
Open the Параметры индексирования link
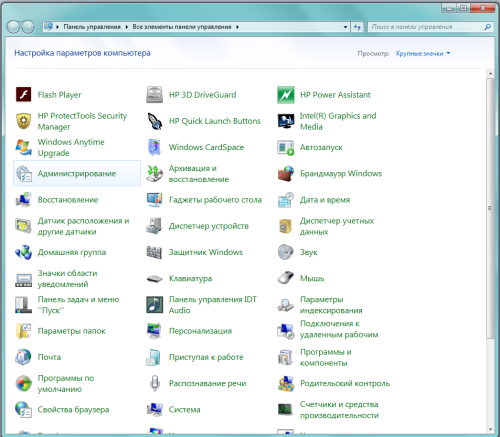tap(331, 305)
